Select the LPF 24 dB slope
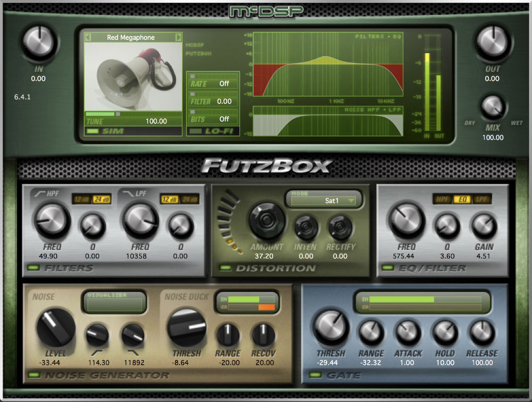This screenshot has width=532, height=402. pos(190,199)
